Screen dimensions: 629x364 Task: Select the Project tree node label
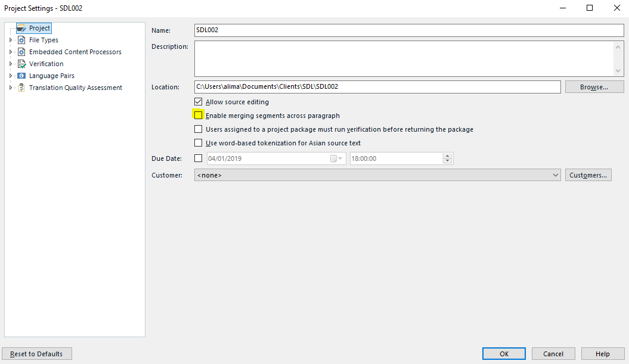(x=39, y=28)
